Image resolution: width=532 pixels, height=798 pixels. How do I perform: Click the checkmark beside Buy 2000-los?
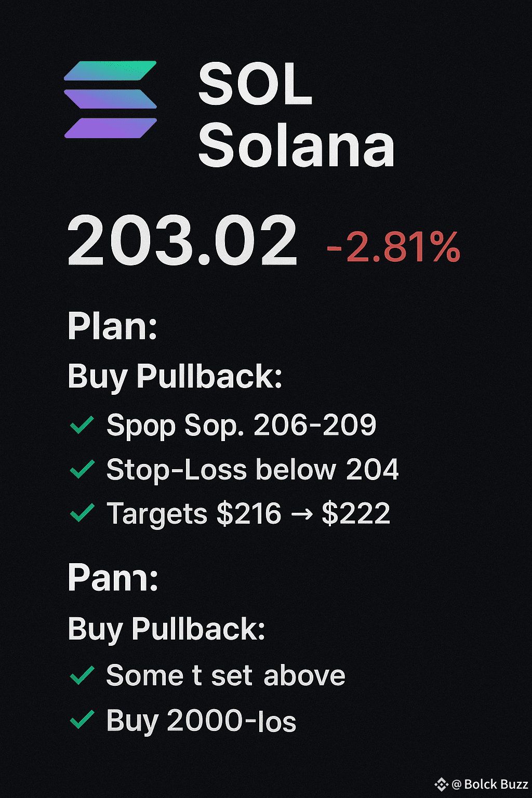coord(82,720)
